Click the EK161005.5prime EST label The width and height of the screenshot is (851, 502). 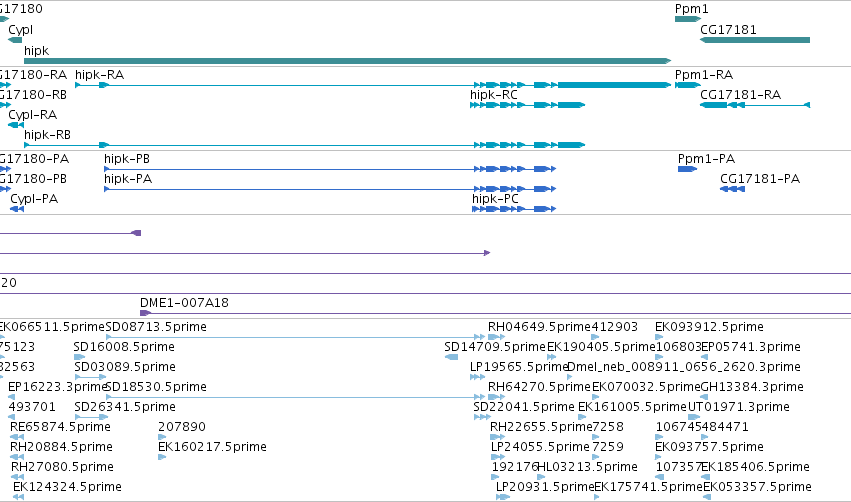click(x=632, y=407)
